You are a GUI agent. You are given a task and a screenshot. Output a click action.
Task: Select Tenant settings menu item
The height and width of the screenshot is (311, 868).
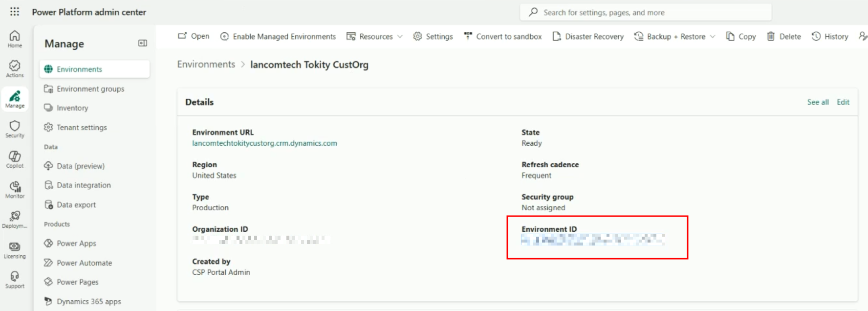pyautogui.click(x=82, y=128)
